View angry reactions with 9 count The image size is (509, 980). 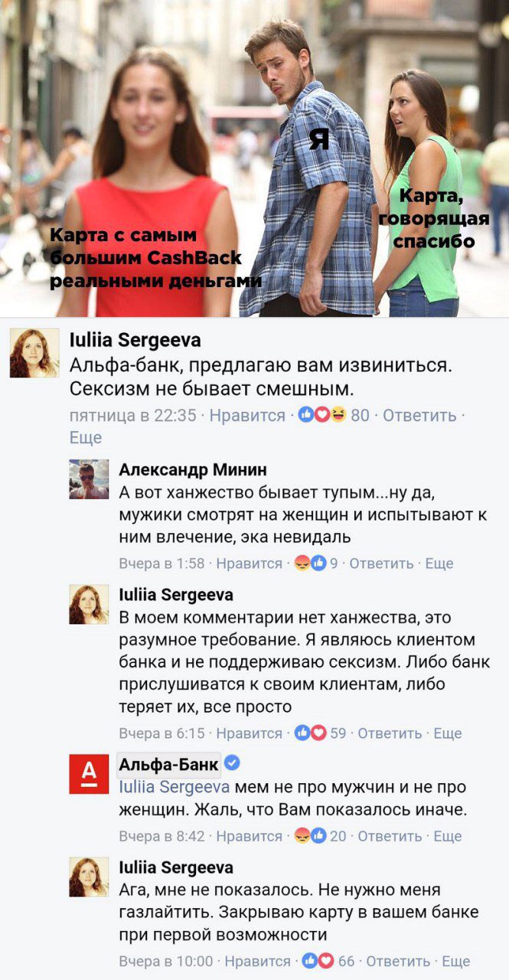316,563
